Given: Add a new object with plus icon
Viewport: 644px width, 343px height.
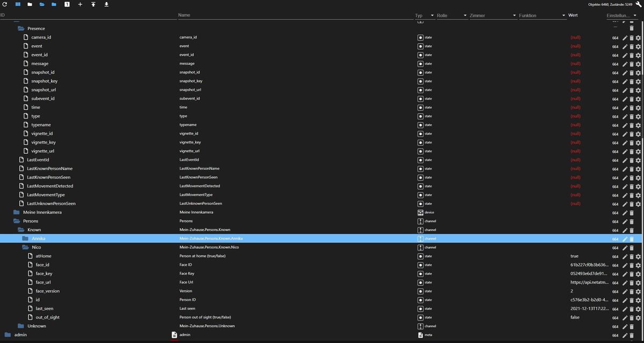Looking at the screenshot, I should (80, 4).
